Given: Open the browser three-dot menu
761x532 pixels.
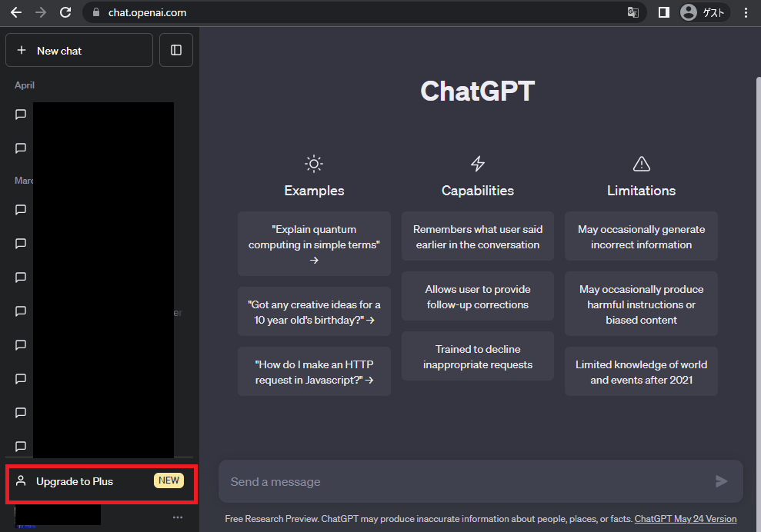Looking at the screenshot, I should pos(745,12).
